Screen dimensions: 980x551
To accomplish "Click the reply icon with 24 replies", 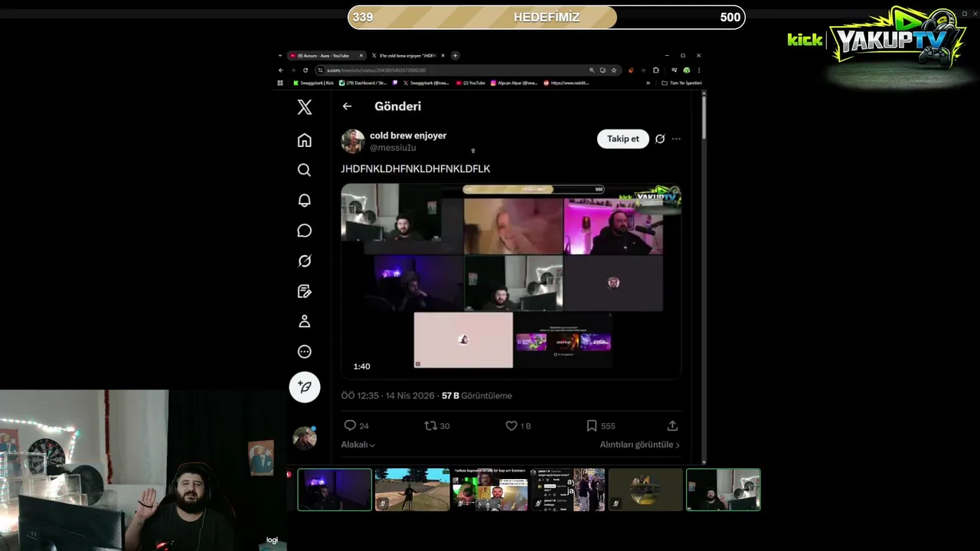I will coord(350,425).
